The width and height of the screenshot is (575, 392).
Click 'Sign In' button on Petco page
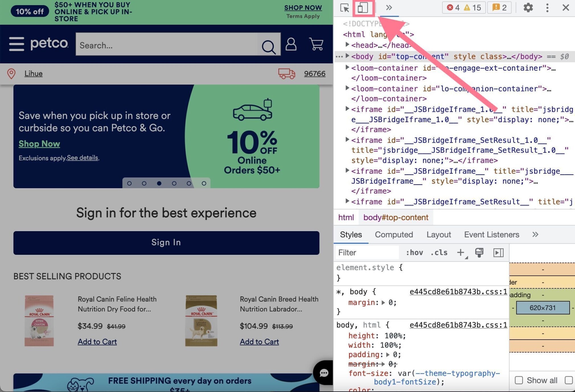166,242
